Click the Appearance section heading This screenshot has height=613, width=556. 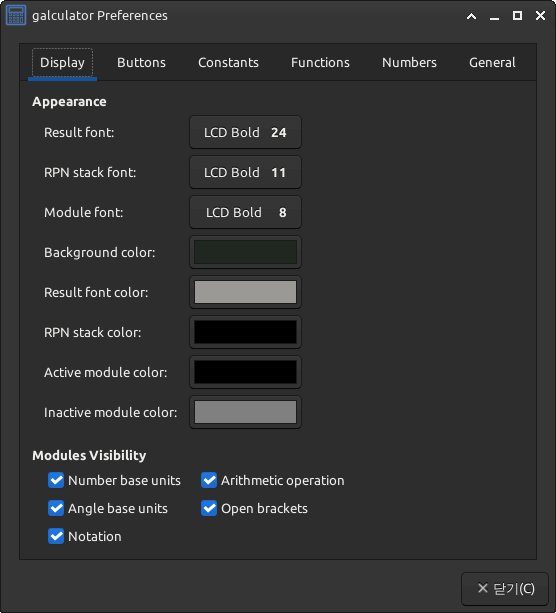tap(69, 102)
